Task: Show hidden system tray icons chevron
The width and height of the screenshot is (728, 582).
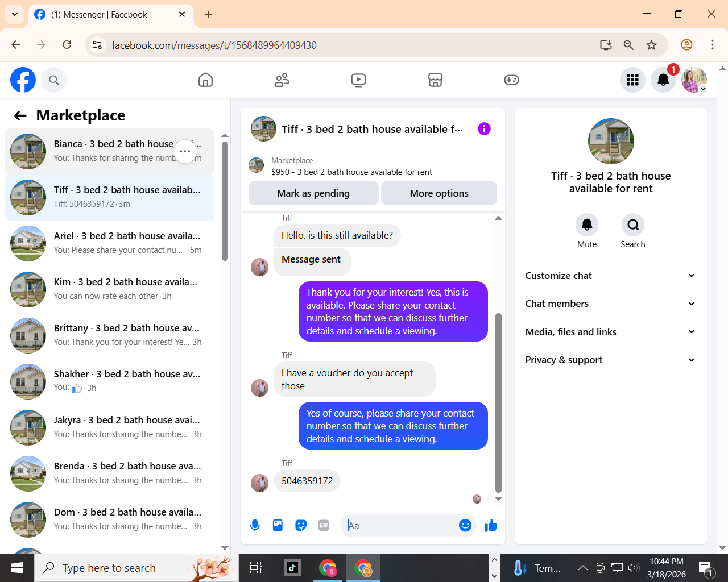Action: click(582, 568)
